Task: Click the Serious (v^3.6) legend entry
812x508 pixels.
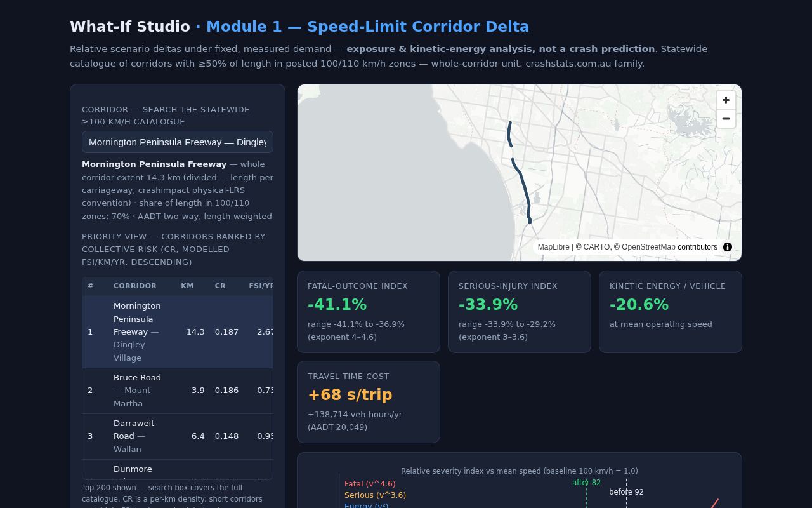Action: click(x=375, y=495)
